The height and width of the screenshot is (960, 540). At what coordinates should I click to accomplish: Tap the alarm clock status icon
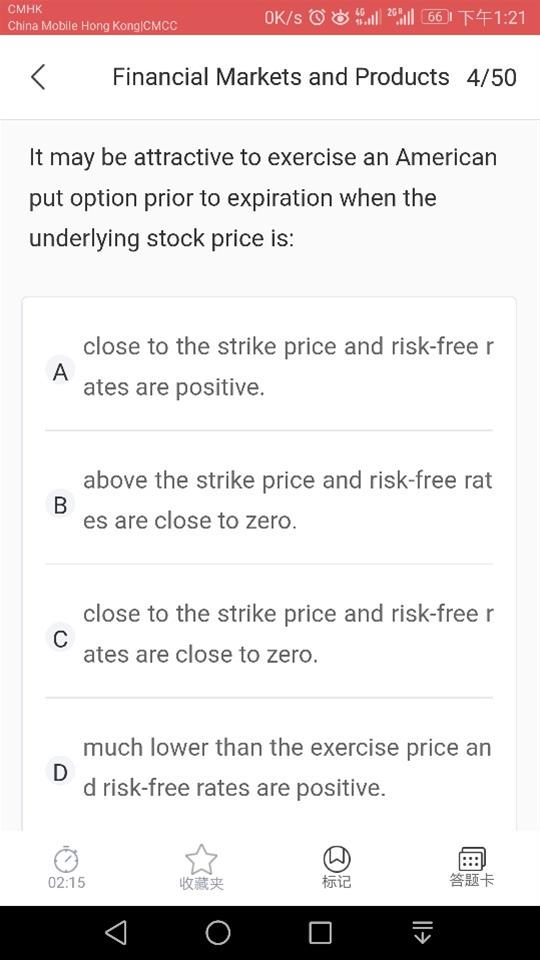(317, 17)
